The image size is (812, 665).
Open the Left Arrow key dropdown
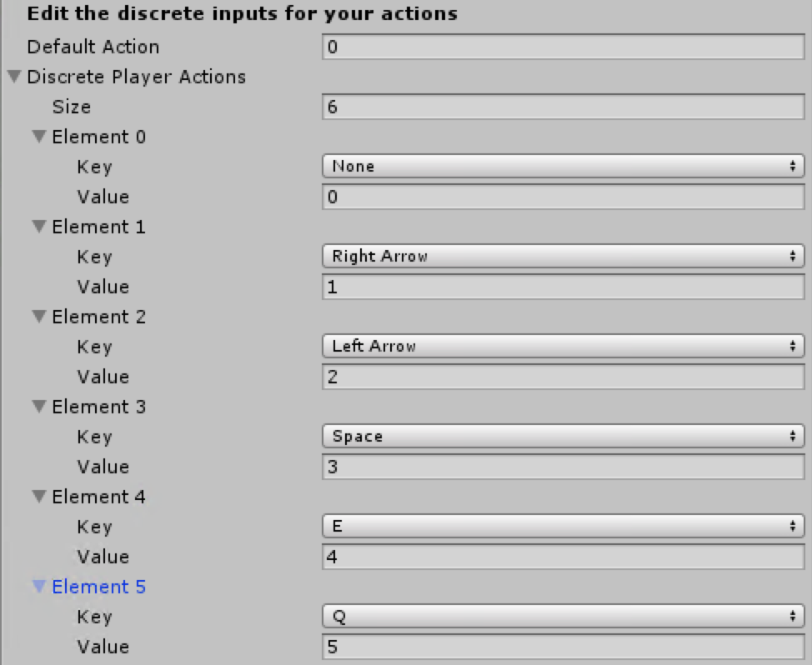(x=564, y=346)
